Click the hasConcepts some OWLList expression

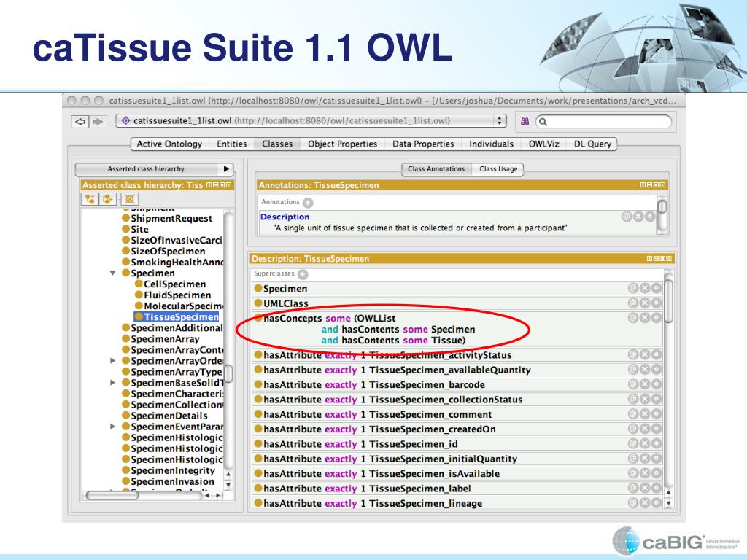(x=369, y=329)
